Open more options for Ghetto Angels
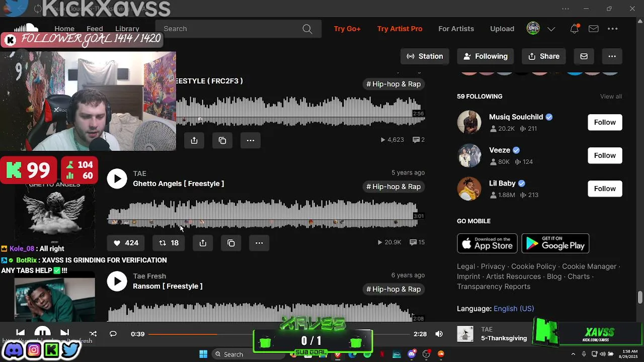Image resolution: width=644 pixels, height=362 pixels. pos(259,243)
